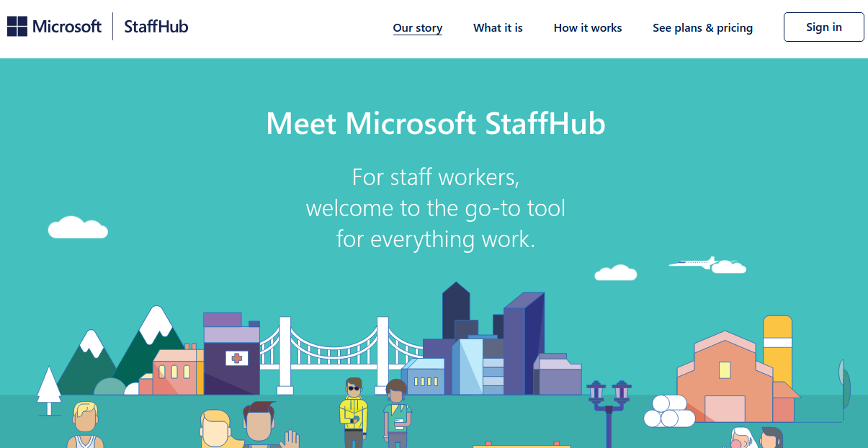
Task: Navigate to How it works
Action: point(588,28)
